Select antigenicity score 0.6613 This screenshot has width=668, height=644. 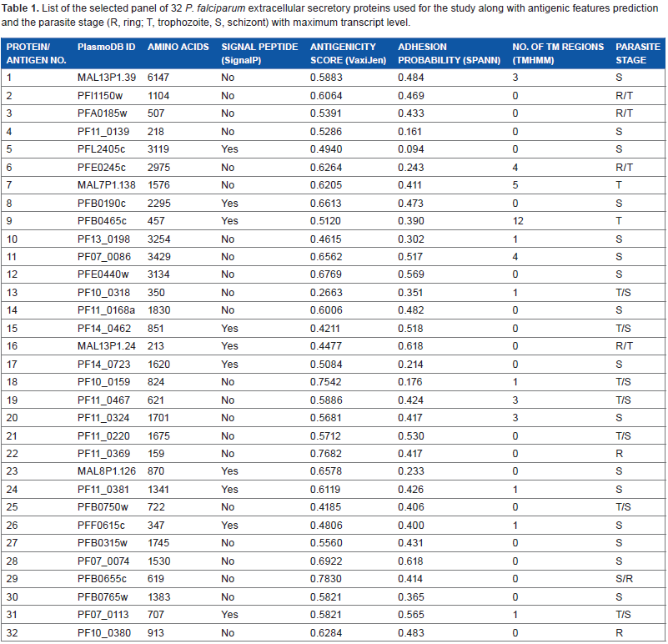pos(325,204)
